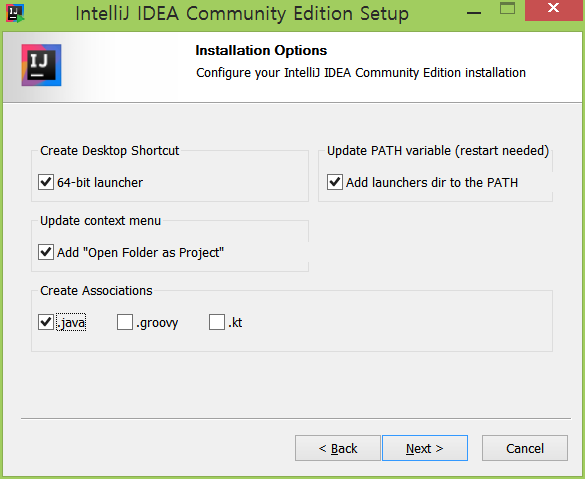This screenshot has width=585, height=479.
Task: Click the Installation Options heading
Action: pos(261,50)
